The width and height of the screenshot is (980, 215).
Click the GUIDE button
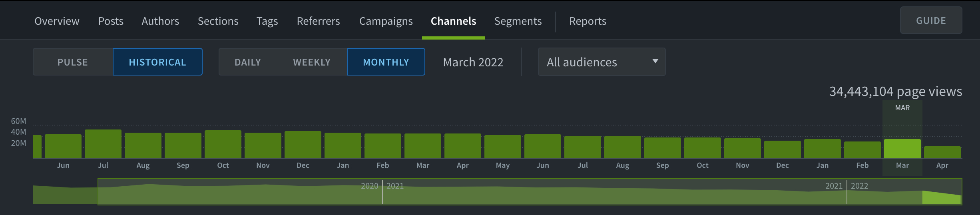pos(931,20)
